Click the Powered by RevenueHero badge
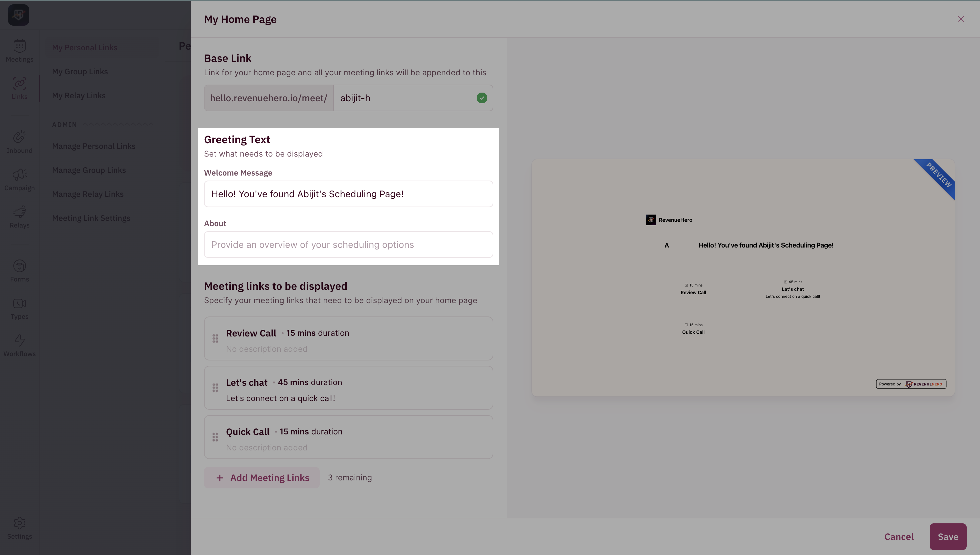 (x=911, y=384)
